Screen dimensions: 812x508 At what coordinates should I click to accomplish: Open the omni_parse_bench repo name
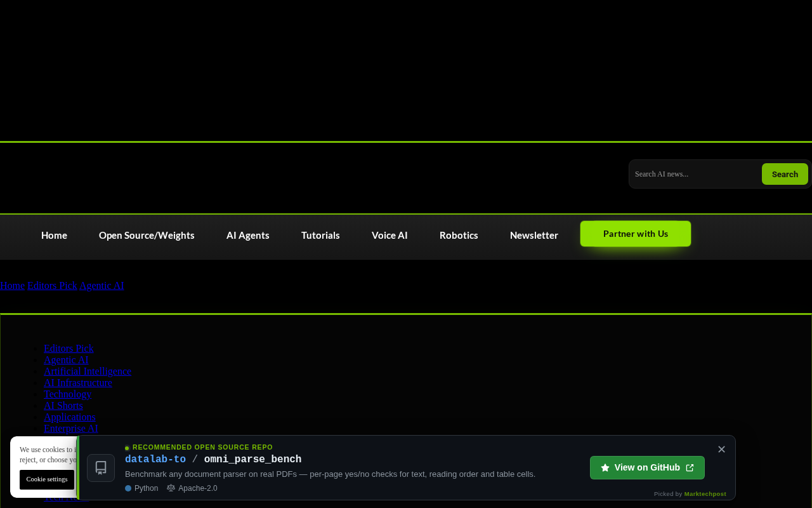point(252,460)
